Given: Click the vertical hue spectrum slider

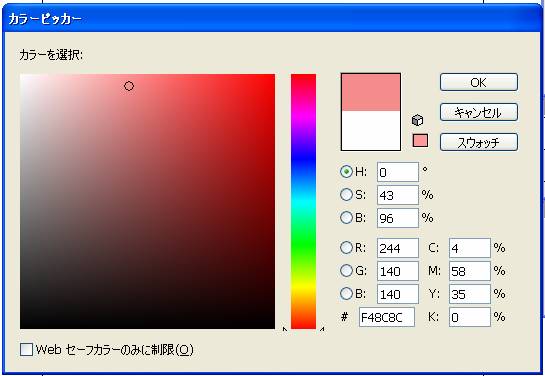Looking at the screenshot, I should tap(303, 201).
